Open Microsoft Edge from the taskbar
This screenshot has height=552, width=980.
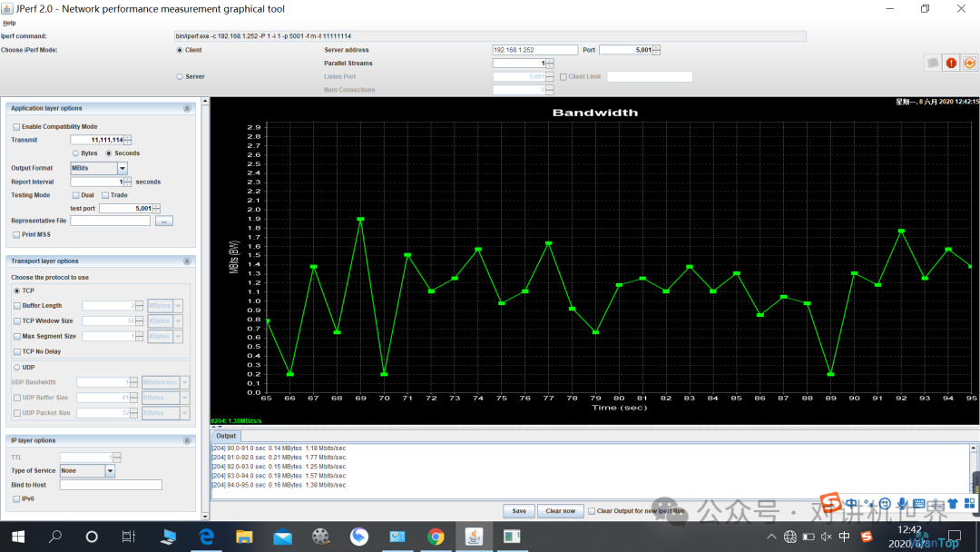(x=206, y=537)
